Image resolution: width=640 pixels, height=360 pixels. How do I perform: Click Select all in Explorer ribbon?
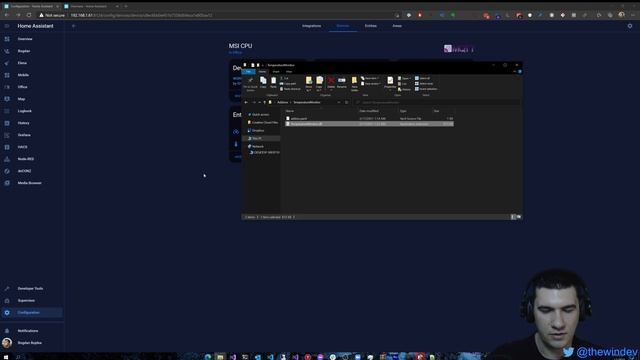(422, 78)
